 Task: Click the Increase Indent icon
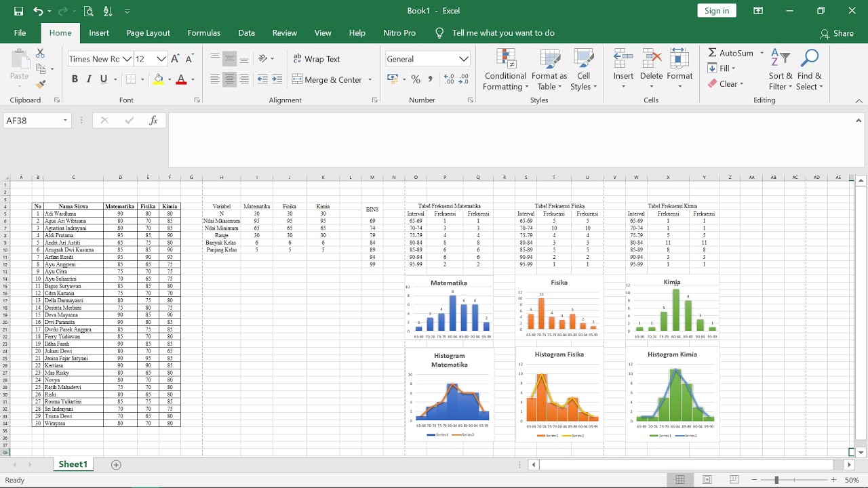click(x=277, y=79)
